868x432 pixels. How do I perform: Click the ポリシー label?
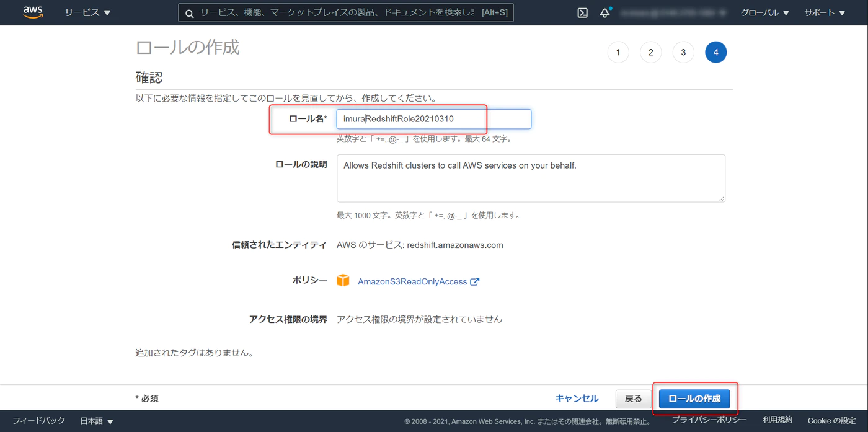click(309, 281)
